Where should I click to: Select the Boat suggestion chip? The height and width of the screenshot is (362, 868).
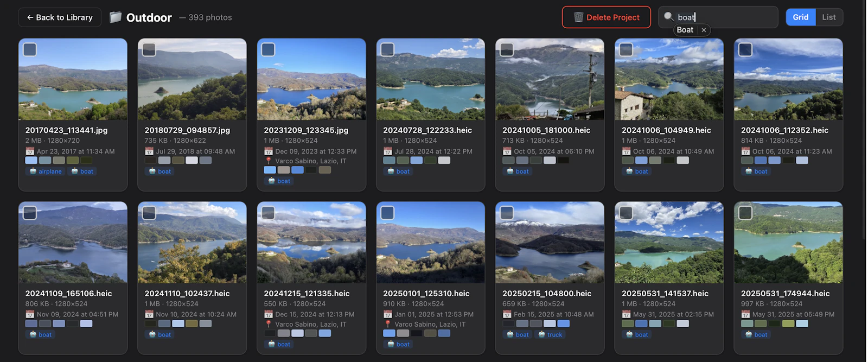tap(685, 30)
